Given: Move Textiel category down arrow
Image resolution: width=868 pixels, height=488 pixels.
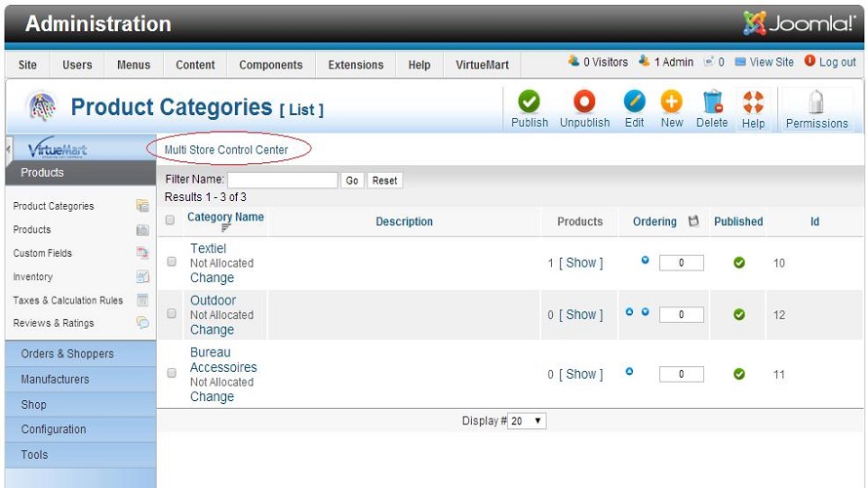Looking at the screenshot, I should pos(645,260).
